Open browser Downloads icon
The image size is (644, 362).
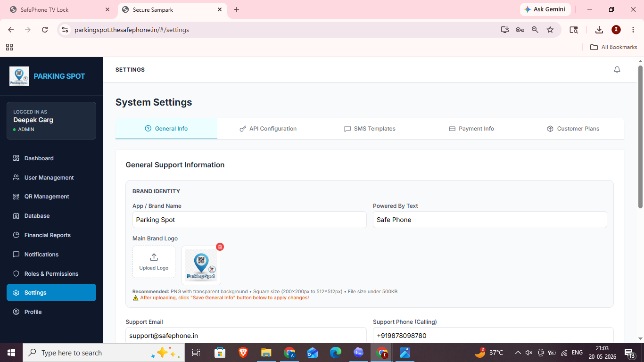pyautogui.click(x=599, y=30)
